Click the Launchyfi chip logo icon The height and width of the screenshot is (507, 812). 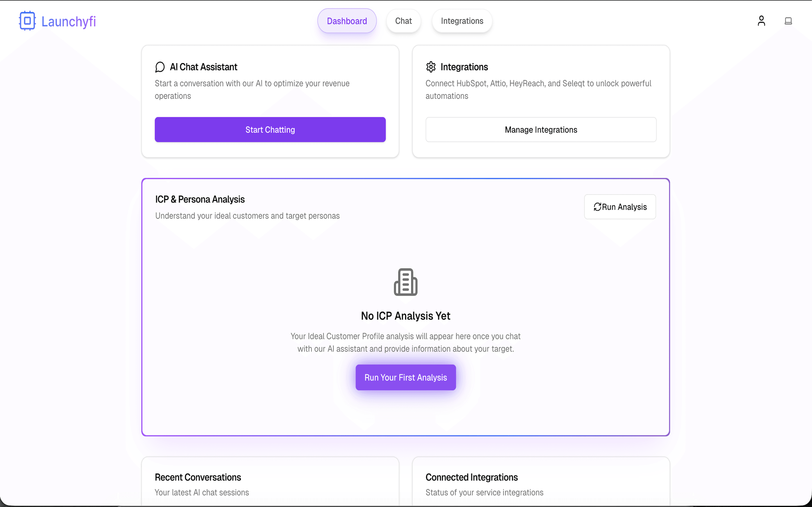27,21
